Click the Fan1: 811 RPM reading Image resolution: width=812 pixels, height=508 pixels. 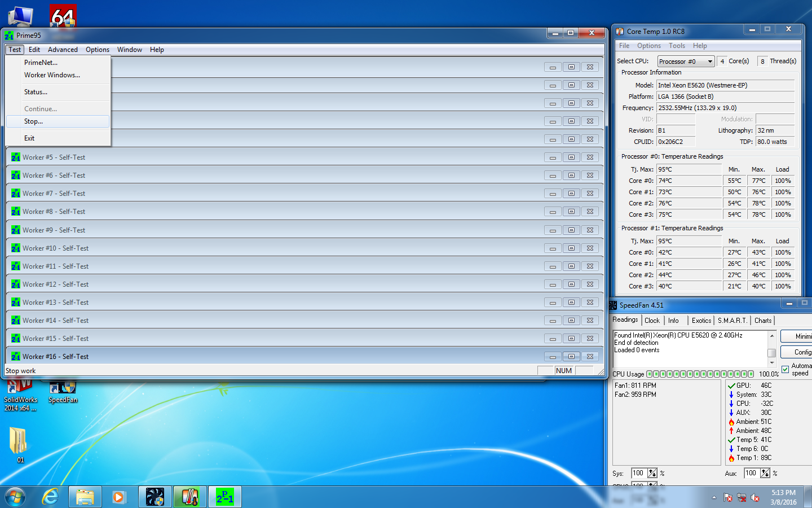click(636, 386)
